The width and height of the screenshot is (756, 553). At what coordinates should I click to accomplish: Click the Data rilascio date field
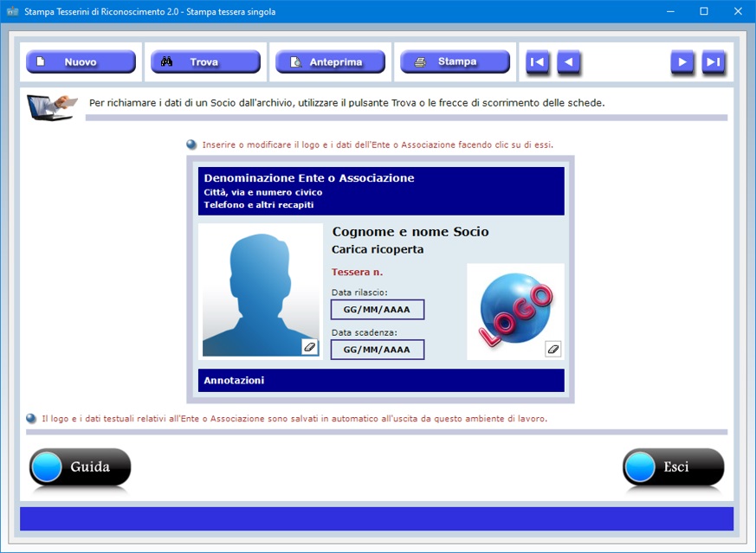tap(378, 309)
